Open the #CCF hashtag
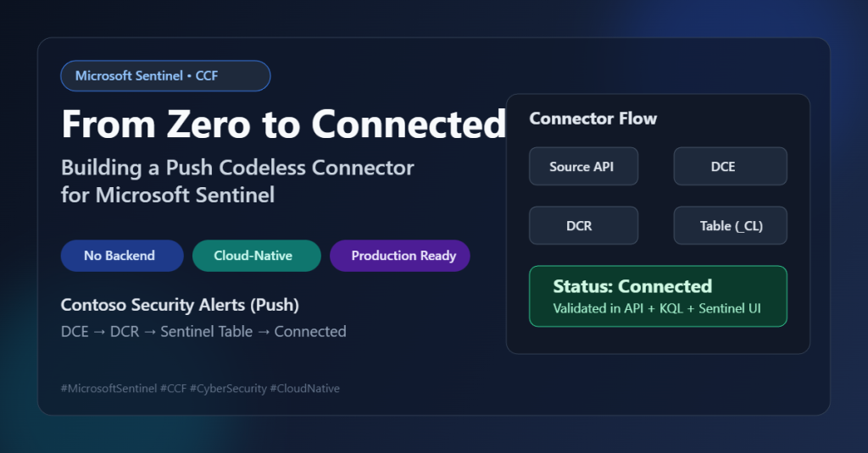This screenshot has width=868, height=453. coord(173,389)
